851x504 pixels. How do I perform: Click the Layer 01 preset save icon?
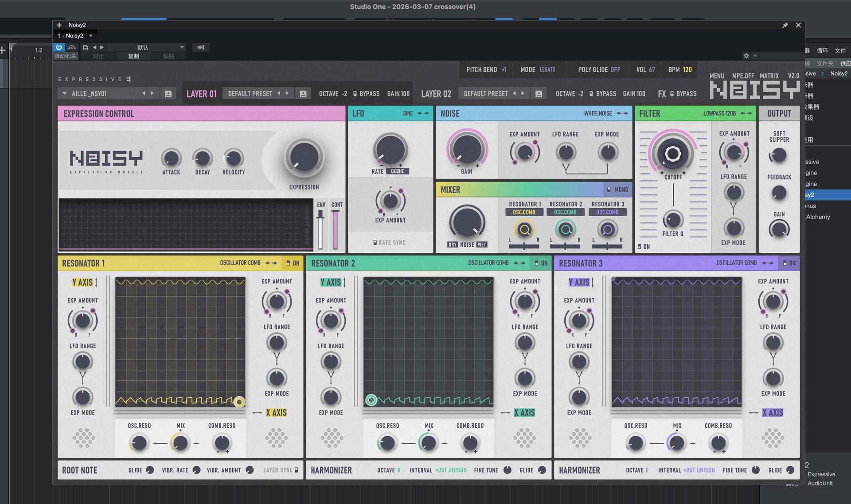(x=303, y=94)
